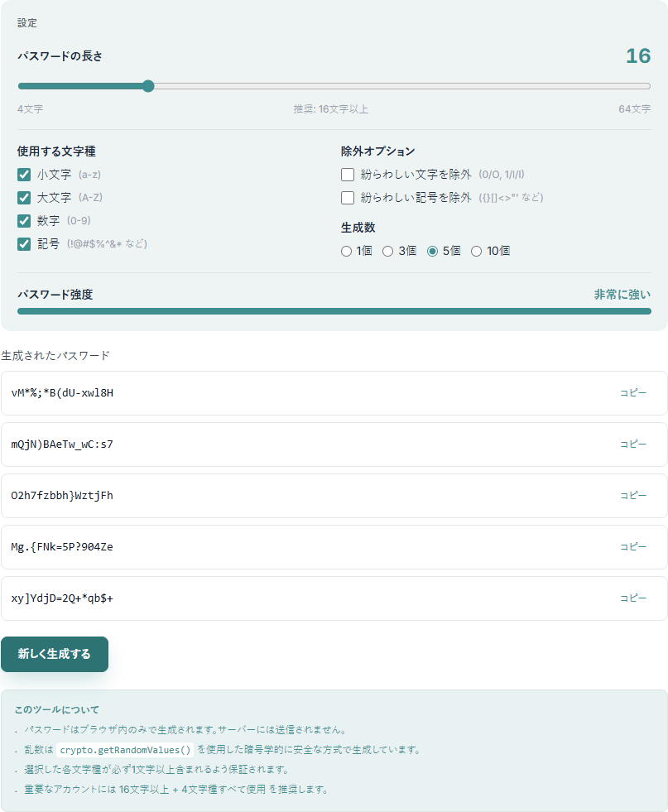Select the 10個 radio option
The width and height of the screenshot is (668, 812).
click(x=477, y=251)
